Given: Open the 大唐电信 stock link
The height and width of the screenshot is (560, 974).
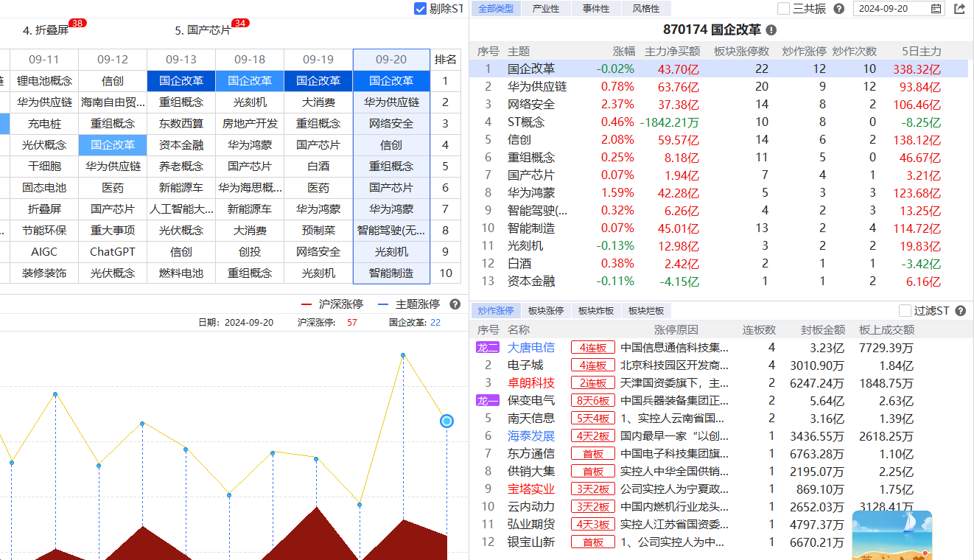Looking at the screenshot, I should tap(531, 348).
